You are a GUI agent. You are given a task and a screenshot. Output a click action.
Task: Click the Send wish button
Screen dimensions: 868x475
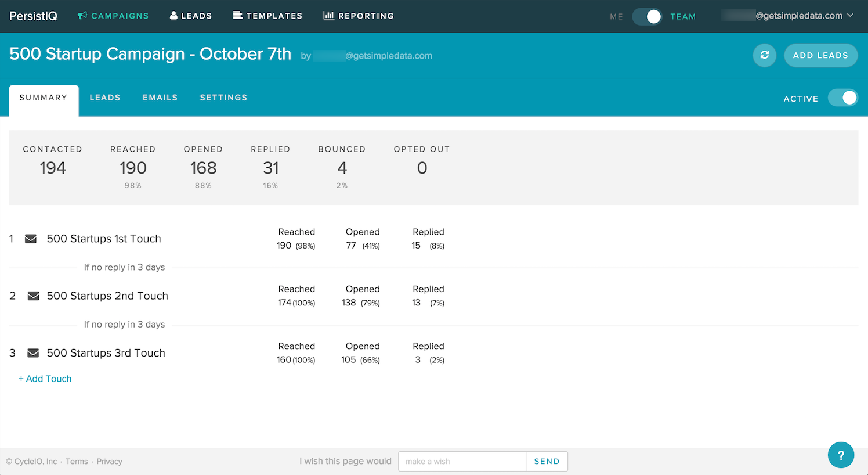click(x=547, y=461)
